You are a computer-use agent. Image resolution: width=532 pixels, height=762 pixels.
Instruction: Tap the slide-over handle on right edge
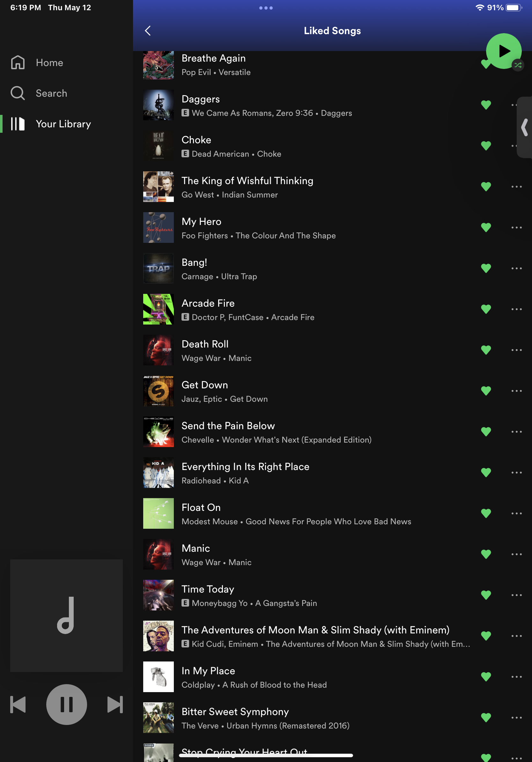[x=524, y=127]
